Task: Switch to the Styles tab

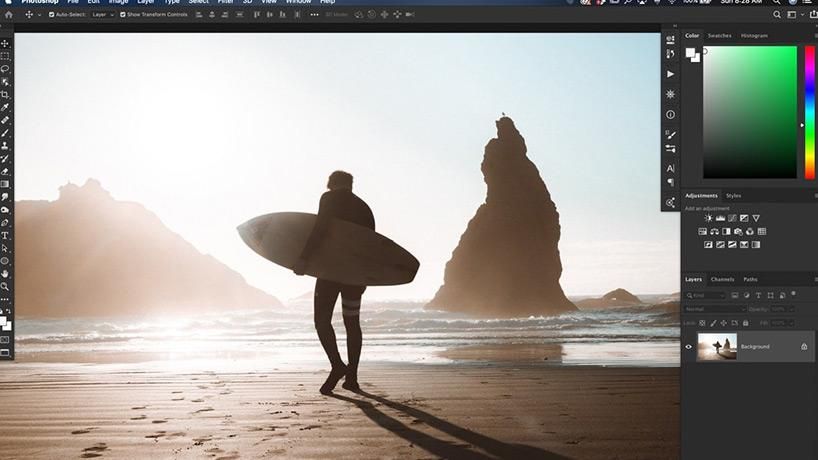Action: pos(733,196)
